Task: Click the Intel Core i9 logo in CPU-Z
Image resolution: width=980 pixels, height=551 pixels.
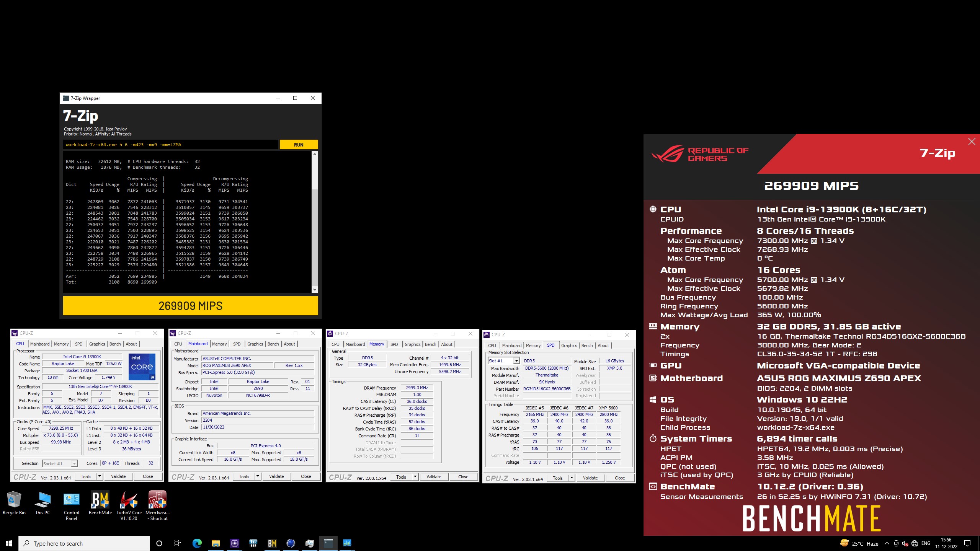Action: coord(142,367)
